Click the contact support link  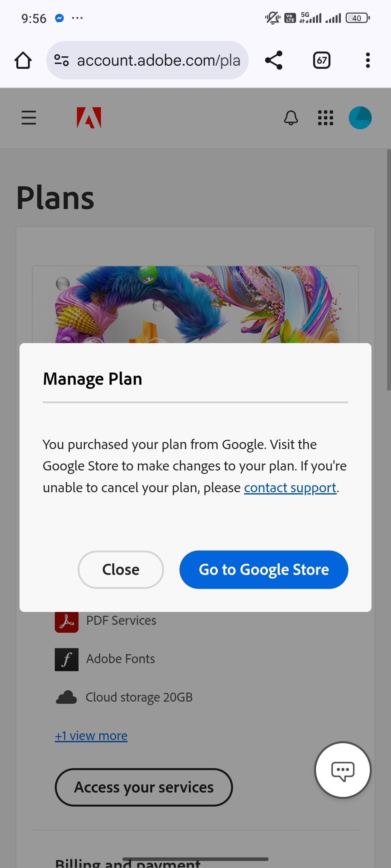290,487
